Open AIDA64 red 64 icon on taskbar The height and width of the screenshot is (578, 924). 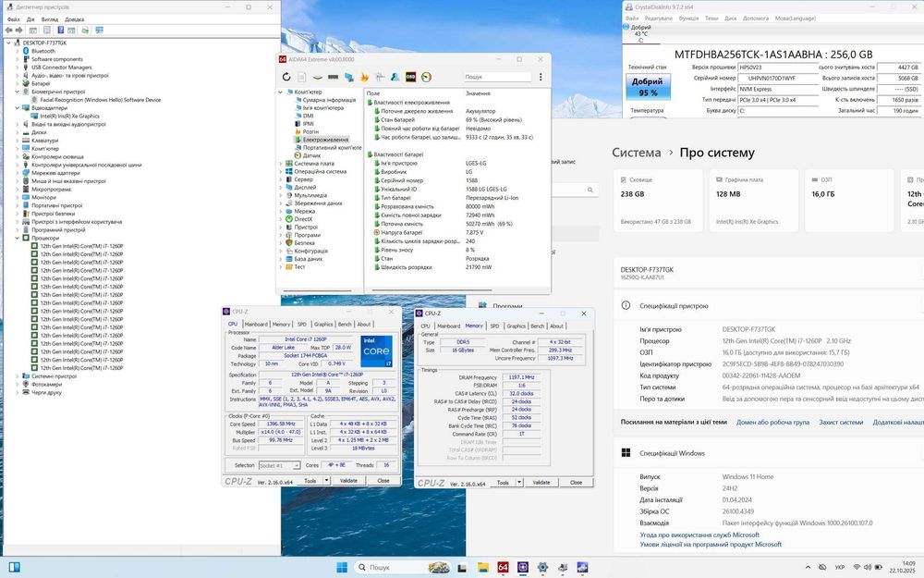[503, 567]
